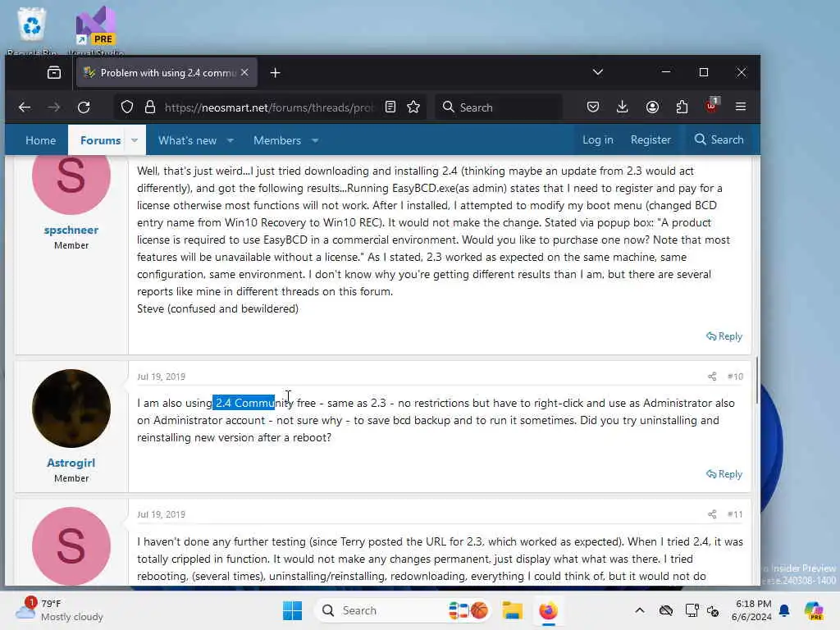Screen dimensions: 840x630
Task: Open the Members nav item
Action: (277, 140)
